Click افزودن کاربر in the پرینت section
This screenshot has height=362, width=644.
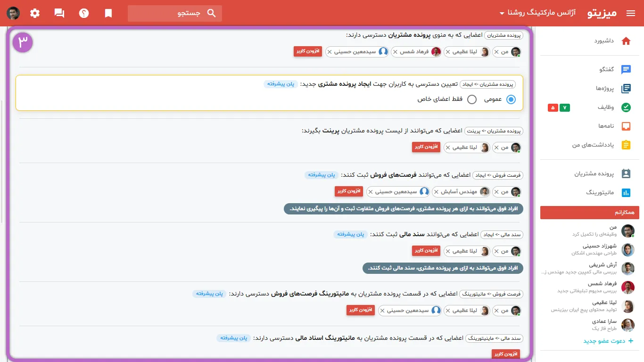pyautogui.click(x=426, y=147)
